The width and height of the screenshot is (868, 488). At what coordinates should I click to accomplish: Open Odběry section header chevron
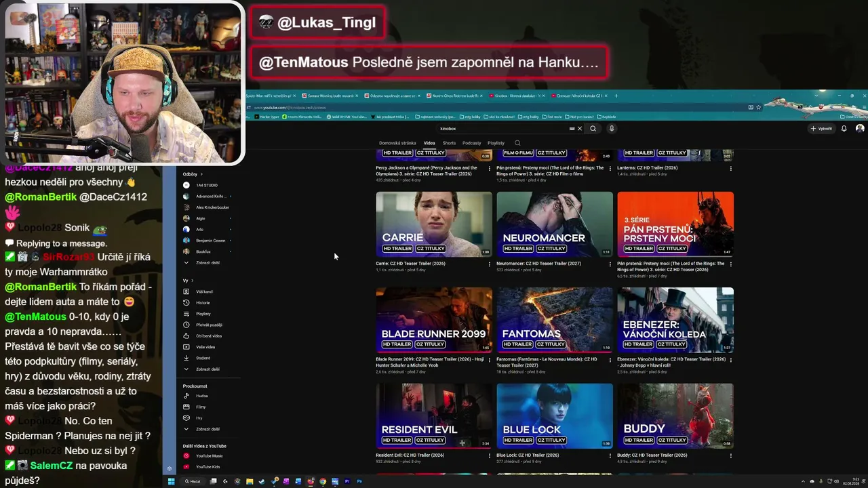pos(201,174)
